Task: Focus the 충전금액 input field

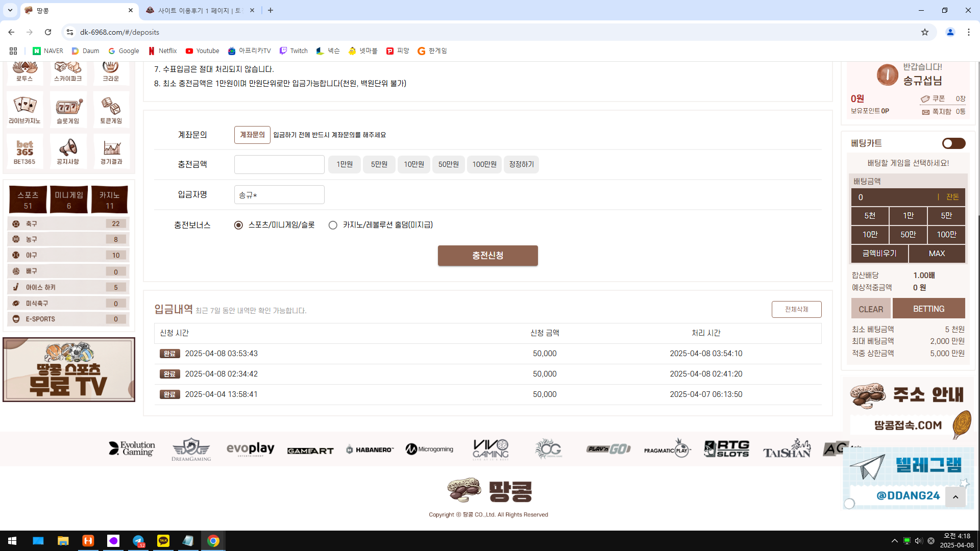Action: coord(279,164)
